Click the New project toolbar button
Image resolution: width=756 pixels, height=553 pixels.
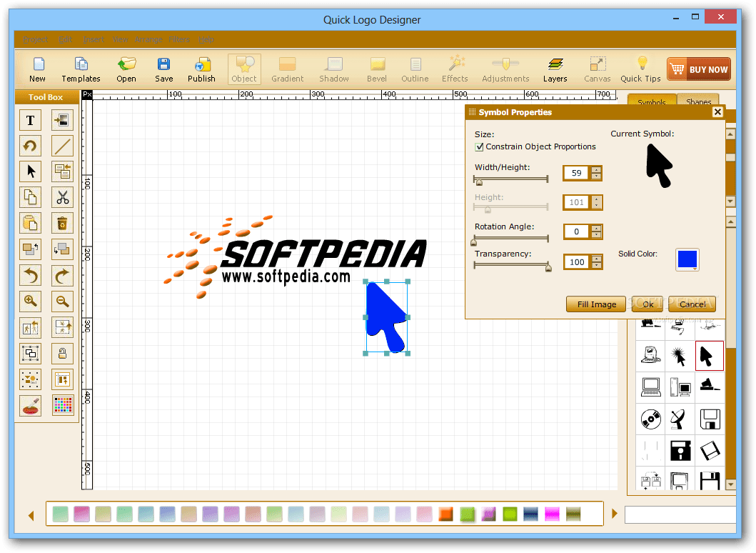[38, 70]
